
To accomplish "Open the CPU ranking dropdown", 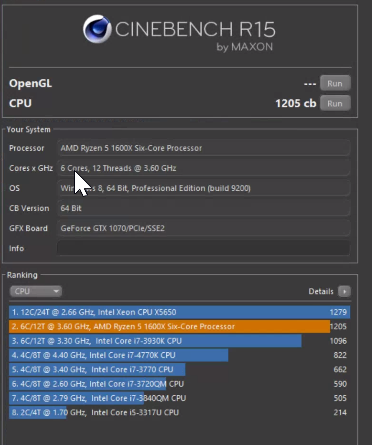I will 36,291.
